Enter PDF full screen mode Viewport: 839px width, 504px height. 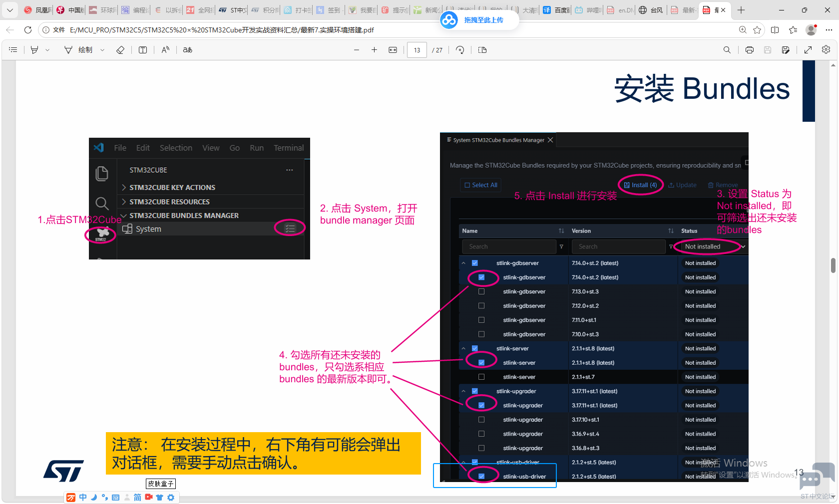808,50
